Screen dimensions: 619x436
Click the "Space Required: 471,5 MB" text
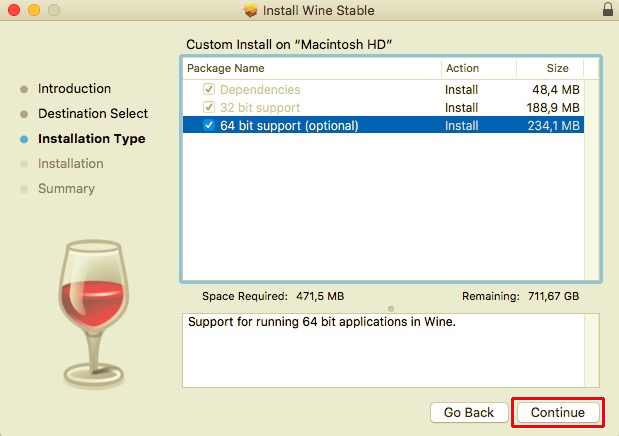coord(273,296)
